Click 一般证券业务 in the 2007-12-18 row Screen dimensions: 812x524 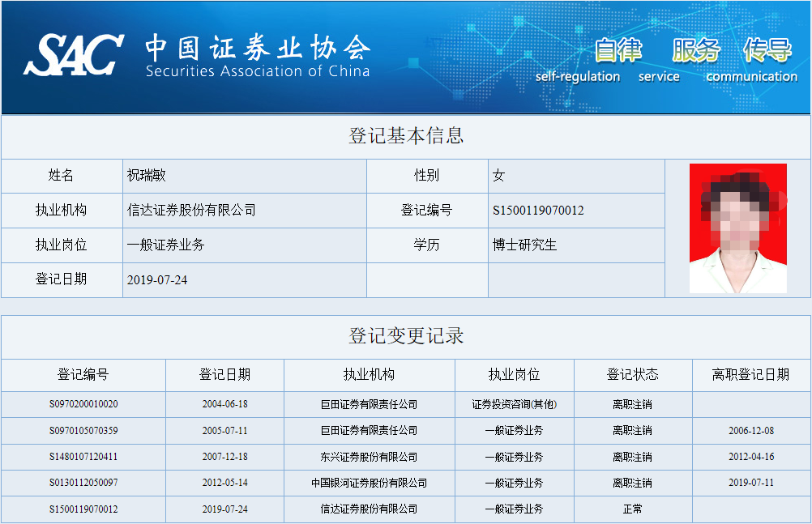(x=515, y=457)
